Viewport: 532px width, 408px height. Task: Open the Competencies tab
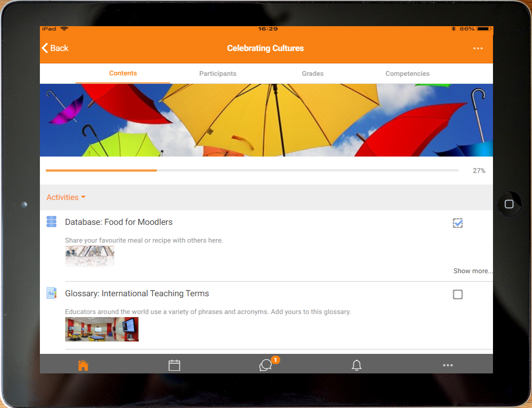tap(407, 74)
